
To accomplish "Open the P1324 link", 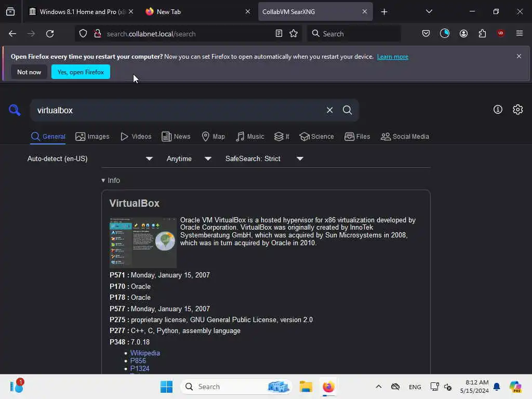I will [140, 368].
